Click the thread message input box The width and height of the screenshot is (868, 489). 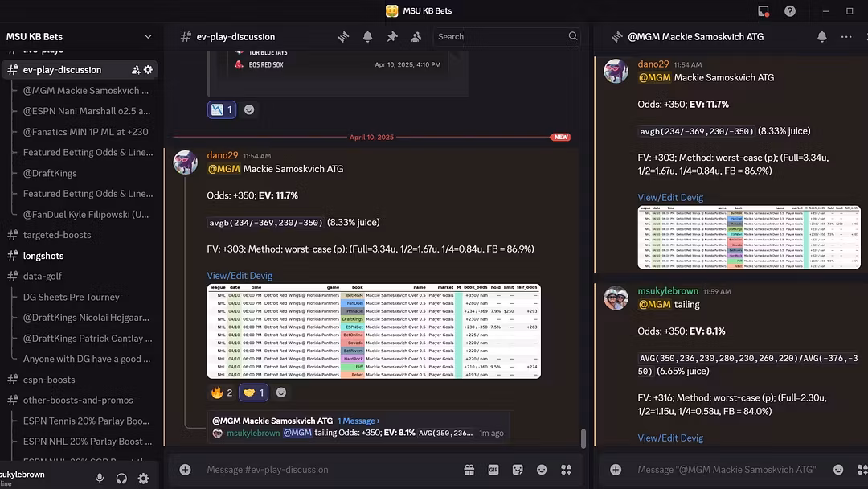[x=727, y=470]
